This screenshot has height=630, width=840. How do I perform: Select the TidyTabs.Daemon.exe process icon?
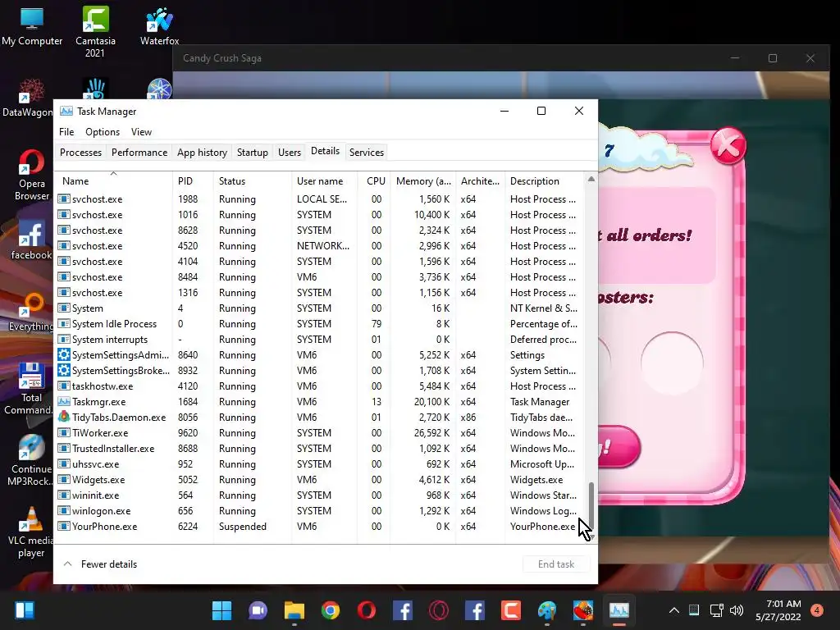pos(64,417)
